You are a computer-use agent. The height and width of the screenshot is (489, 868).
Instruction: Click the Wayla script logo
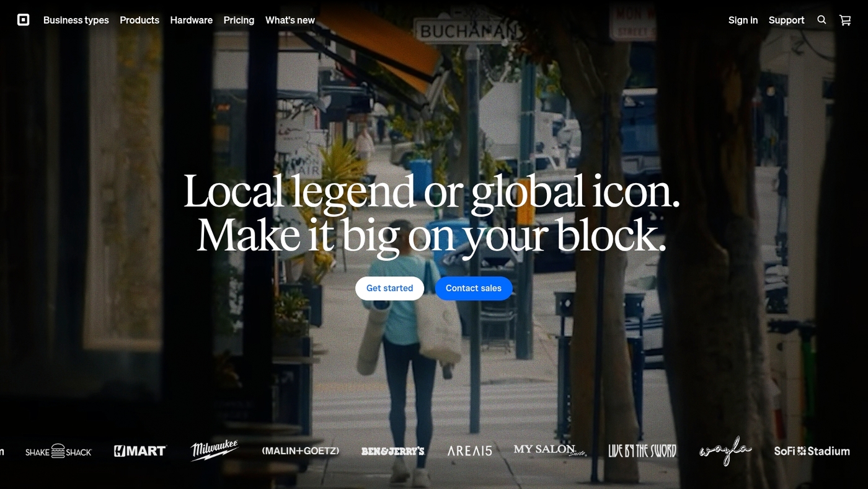(x=725, y=451)
